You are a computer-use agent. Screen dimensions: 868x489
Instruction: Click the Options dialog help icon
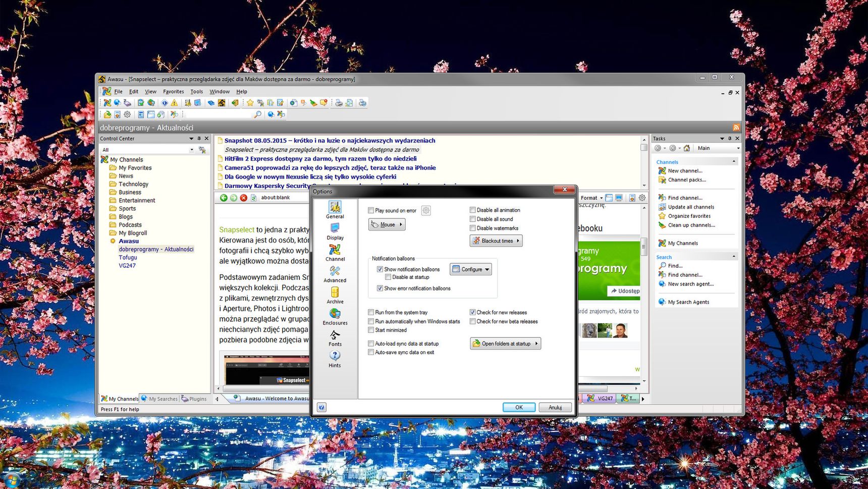click(321, 407)
